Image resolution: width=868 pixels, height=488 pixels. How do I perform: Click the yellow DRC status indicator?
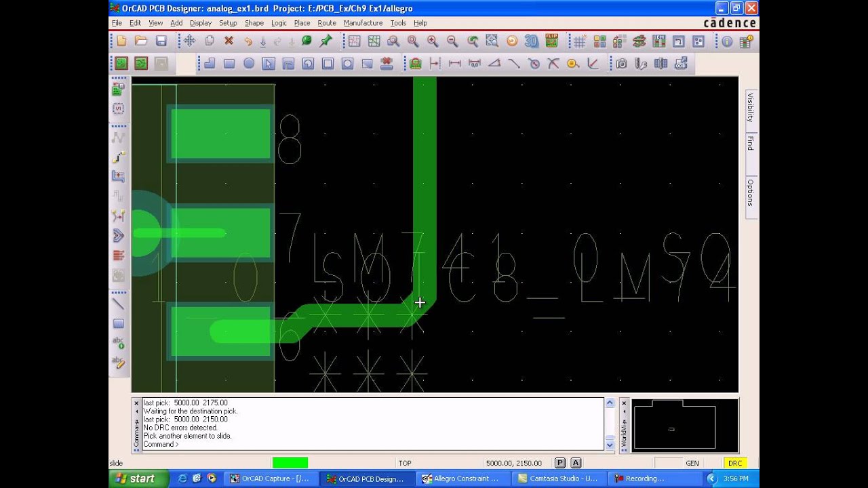click(x=735, y=463)
